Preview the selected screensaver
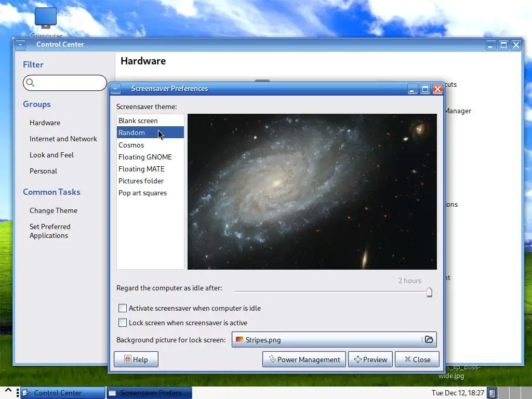 370,360
